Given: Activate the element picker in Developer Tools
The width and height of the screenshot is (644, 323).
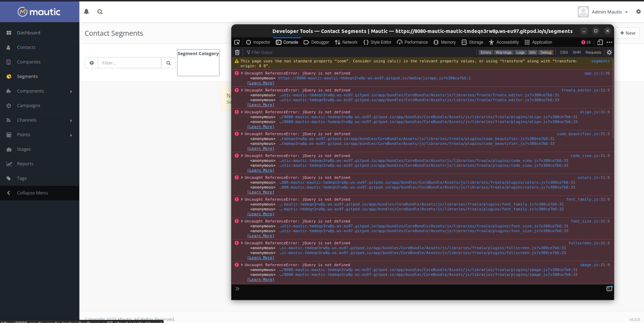Looking at the screenshot, I should (237, 42).
